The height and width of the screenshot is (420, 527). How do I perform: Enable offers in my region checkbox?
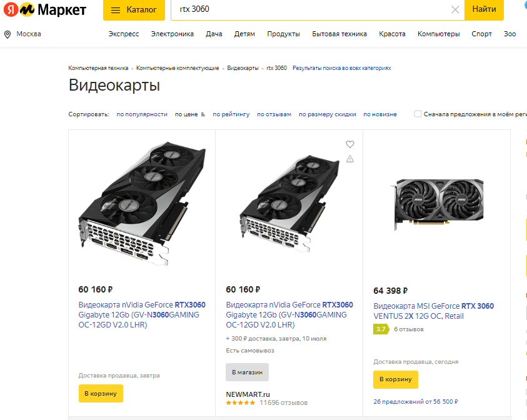pos(418,114)
